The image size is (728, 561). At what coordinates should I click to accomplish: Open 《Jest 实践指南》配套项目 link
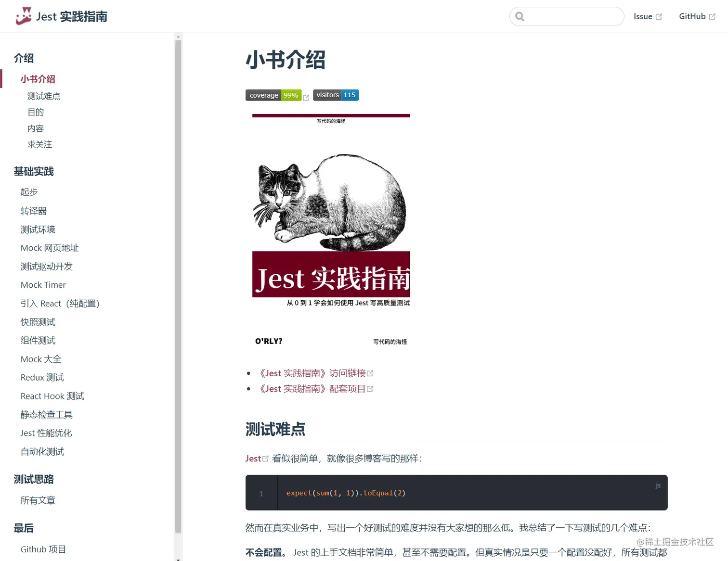click(315, 389)
